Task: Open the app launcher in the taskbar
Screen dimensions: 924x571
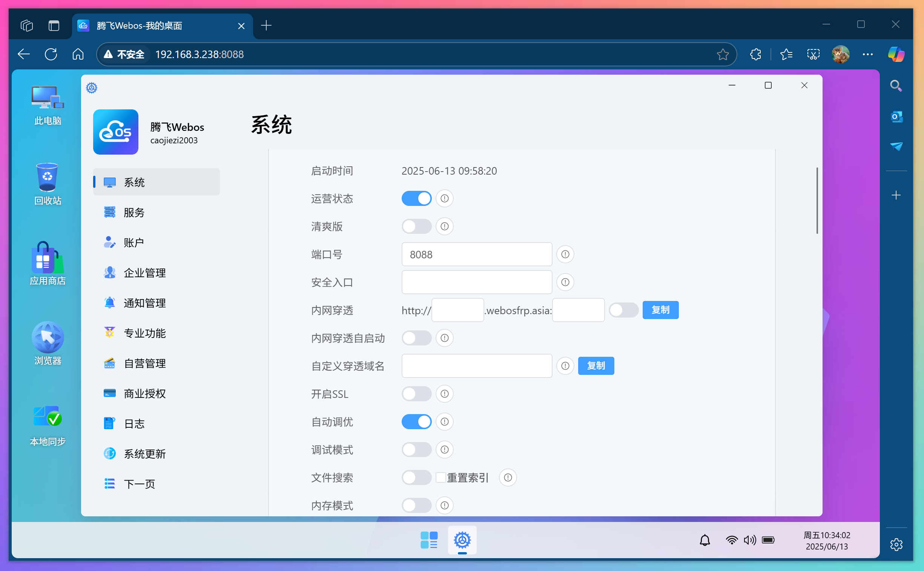Action: [428, 540]
